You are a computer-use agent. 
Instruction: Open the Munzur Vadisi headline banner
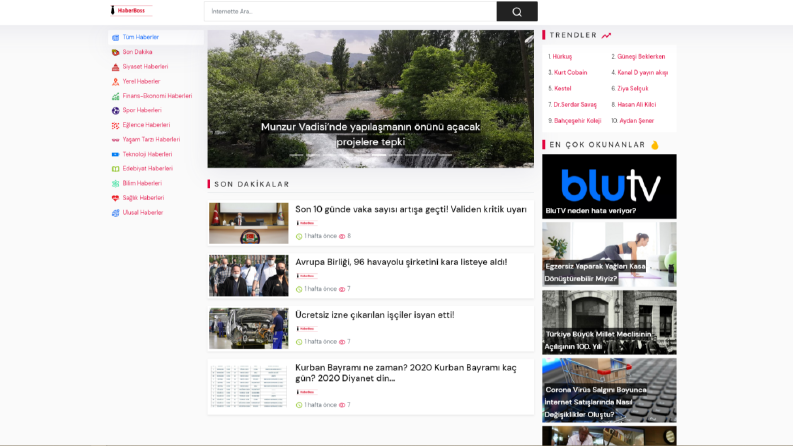[370, 99]
